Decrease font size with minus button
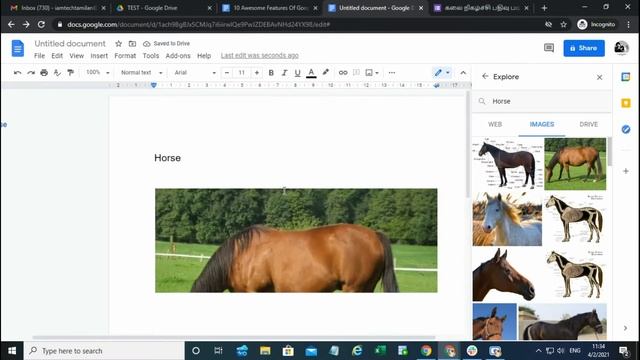This screenshot has width=640, height=360. click(x=227, y=73)
